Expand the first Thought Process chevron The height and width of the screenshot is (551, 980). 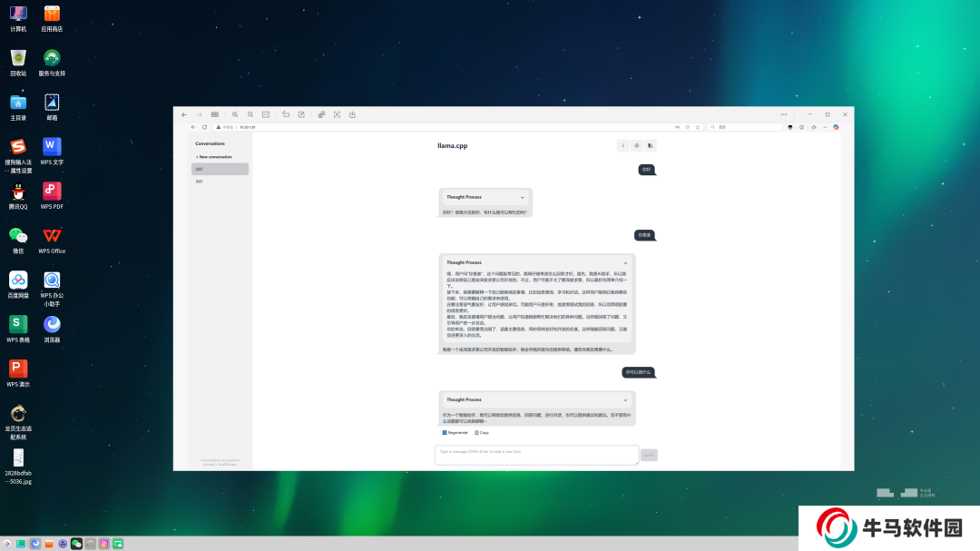[523, 197]
